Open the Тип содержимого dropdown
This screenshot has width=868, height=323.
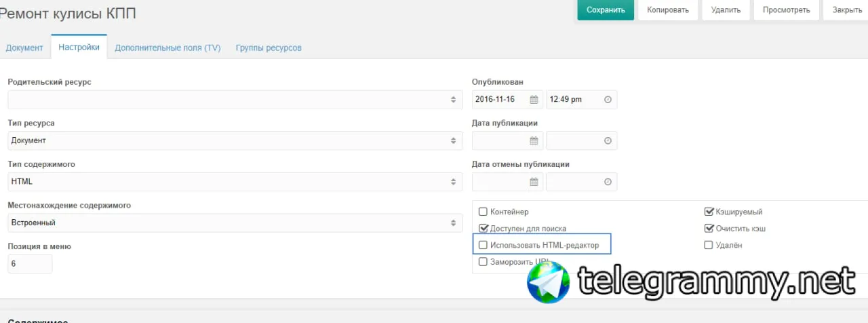tap(235, 182)
